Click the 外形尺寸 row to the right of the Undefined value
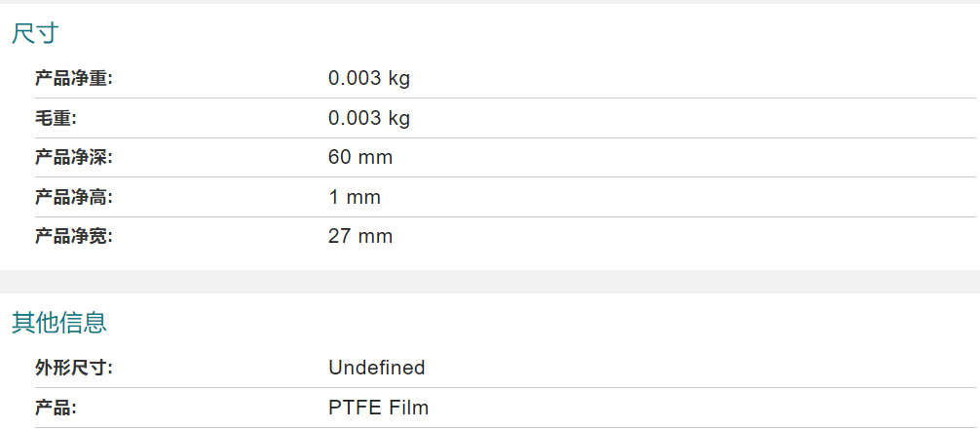 coord(700,368)
